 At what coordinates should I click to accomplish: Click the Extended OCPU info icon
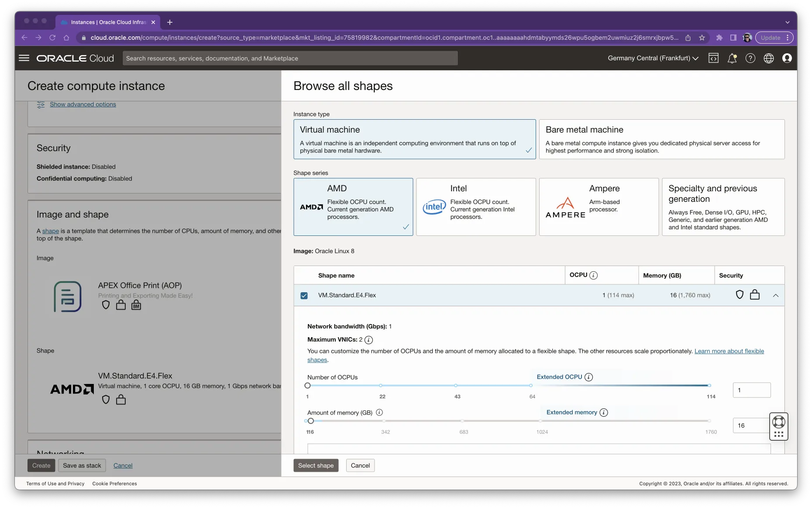coord(588,377)
